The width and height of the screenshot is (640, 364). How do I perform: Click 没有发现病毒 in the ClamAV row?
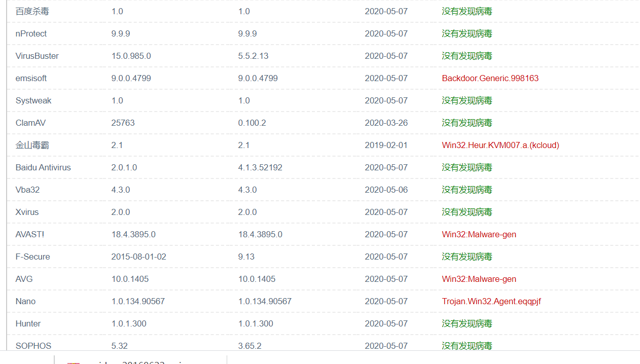pos(467,123)
